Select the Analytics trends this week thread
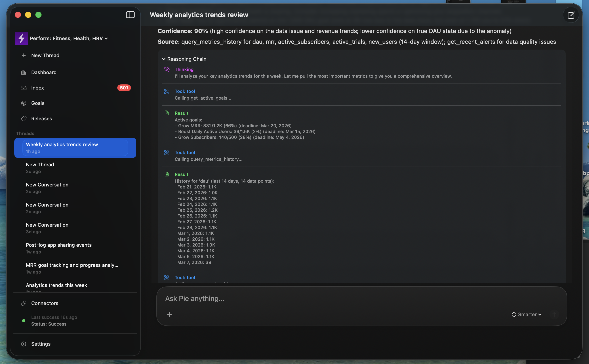 point(56,285)
